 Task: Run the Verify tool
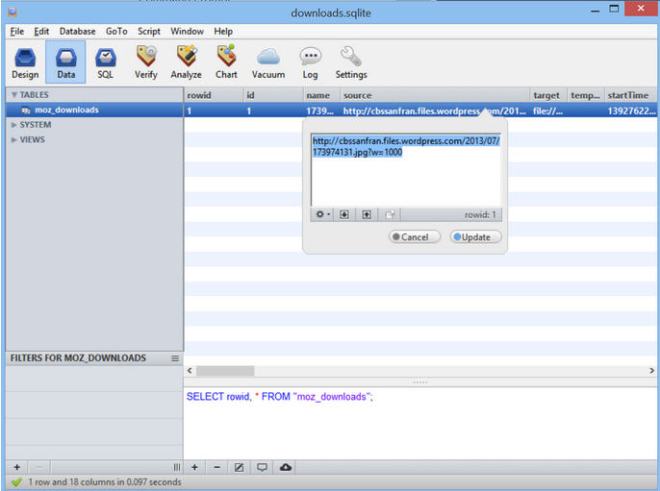click(x=146, y=63)
